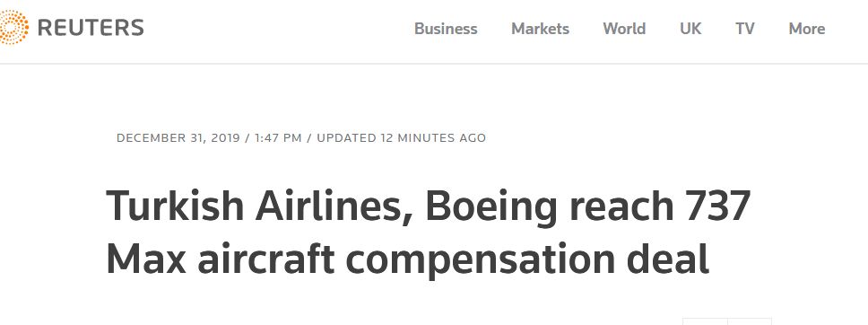Switch to the TV section

745,29
